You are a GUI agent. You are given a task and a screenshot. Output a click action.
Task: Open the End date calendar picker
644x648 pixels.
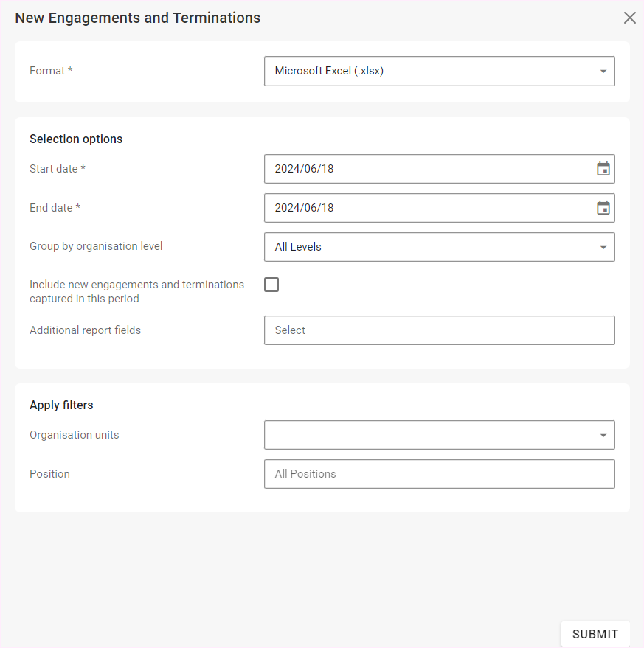[603, 208]
